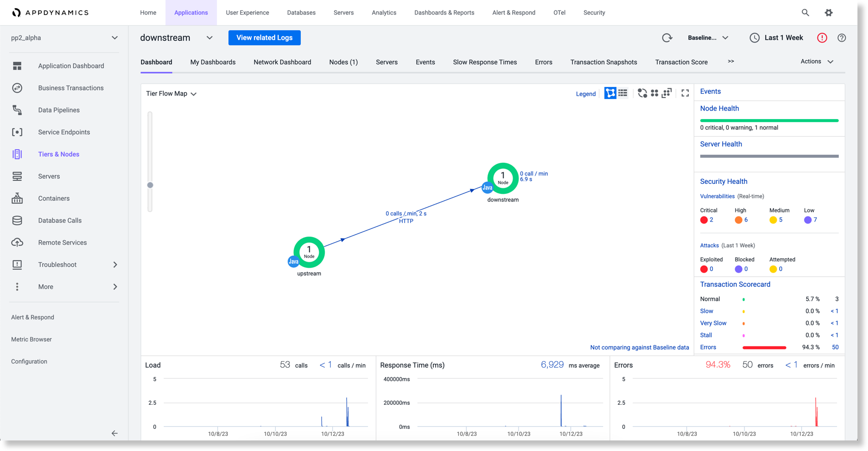
Task: Open the downstream tier dropdown arrow
Action: (209, 38)
